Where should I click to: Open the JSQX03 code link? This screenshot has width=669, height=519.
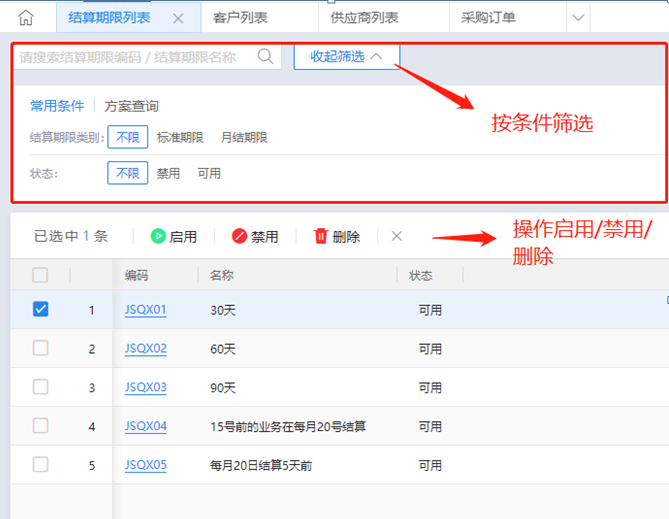145,387
